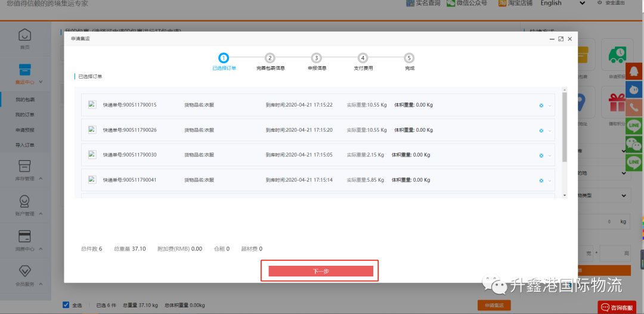Remove order 900511790041 with blue X icon

point(541,181)
